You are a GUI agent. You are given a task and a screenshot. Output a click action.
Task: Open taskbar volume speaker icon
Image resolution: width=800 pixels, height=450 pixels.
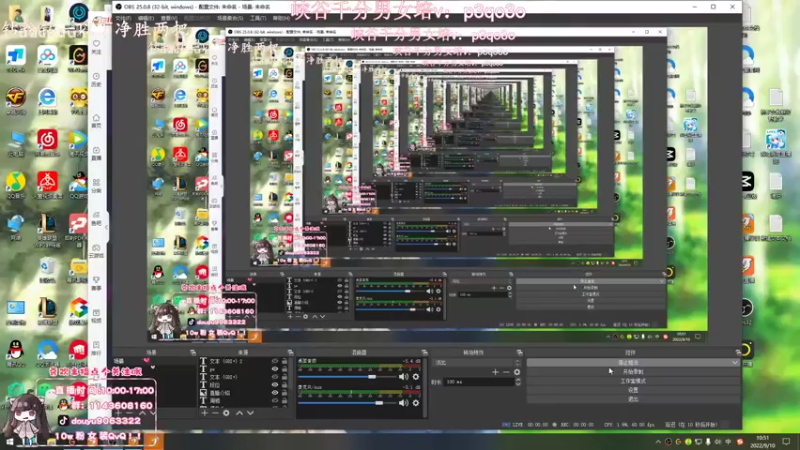(718, 442)
